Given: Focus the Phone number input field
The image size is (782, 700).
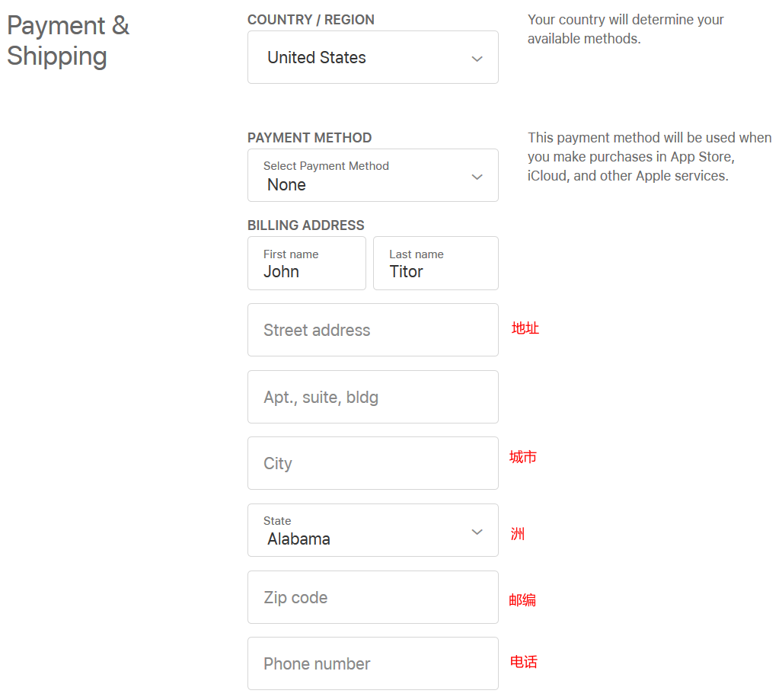Looking at the screenshot, I should [x=372, y=663].
